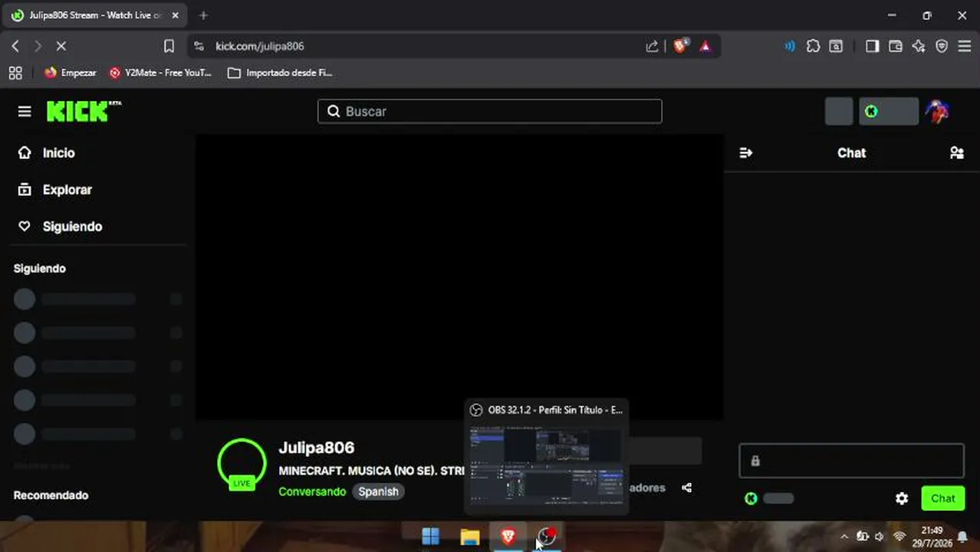Open Leo AI sparkle icon

[x=919, y=46]
